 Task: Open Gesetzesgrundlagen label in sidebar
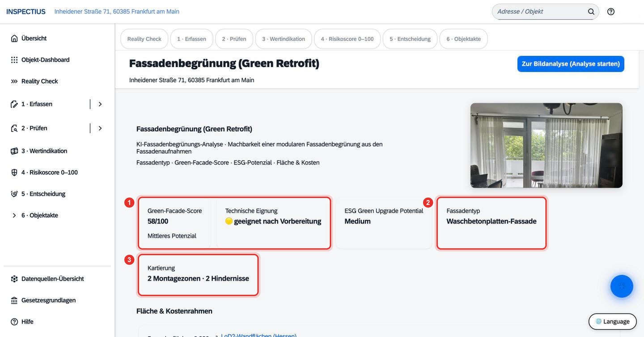[48, 300]
